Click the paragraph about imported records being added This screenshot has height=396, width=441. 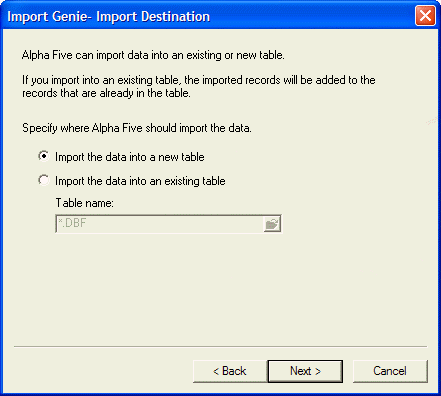tap(199, 86)
